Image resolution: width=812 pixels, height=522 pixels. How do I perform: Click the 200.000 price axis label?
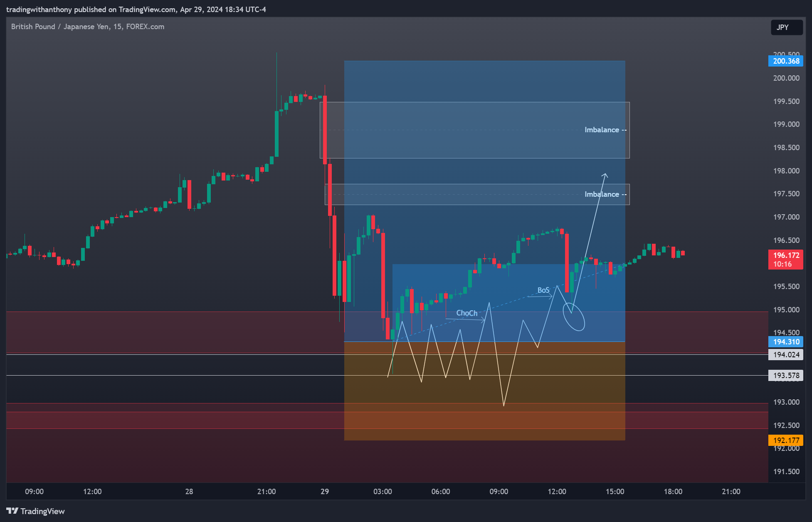786,78
